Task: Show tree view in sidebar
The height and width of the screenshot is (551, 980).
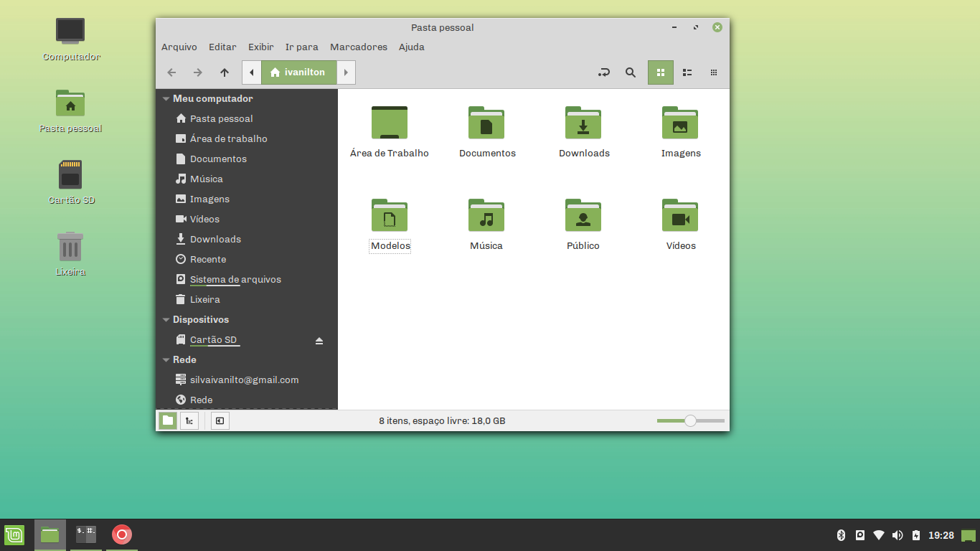Action: click(x=189, y=421)
